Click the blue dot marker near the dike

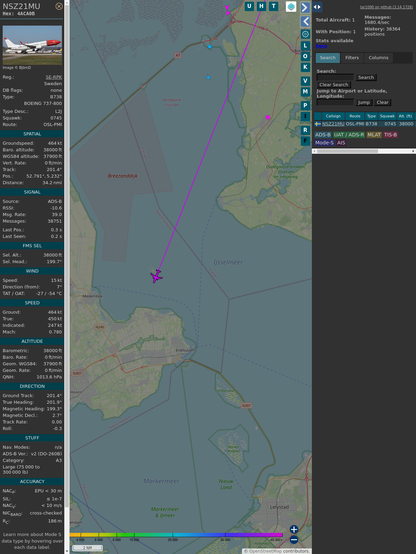(x=210, y=47)
